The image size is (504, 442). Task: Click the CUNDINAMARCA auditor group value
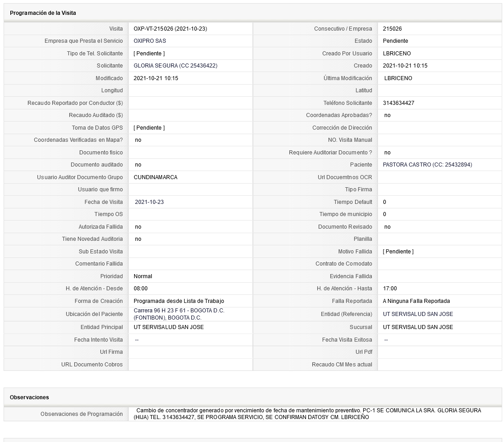click(x=155, y=177)
